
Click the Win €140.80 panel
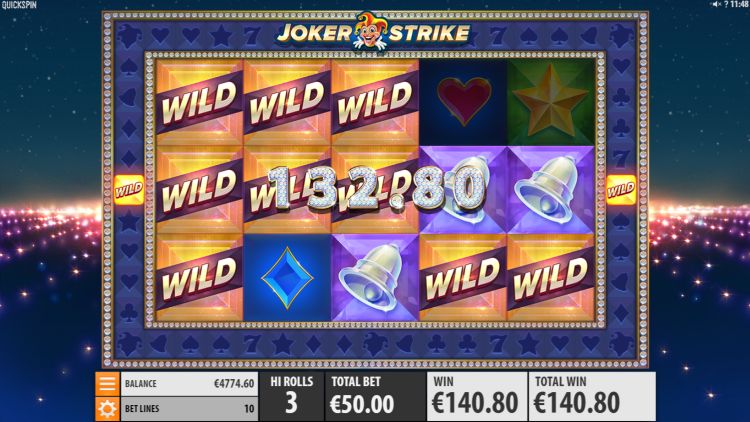pos(476,397)
